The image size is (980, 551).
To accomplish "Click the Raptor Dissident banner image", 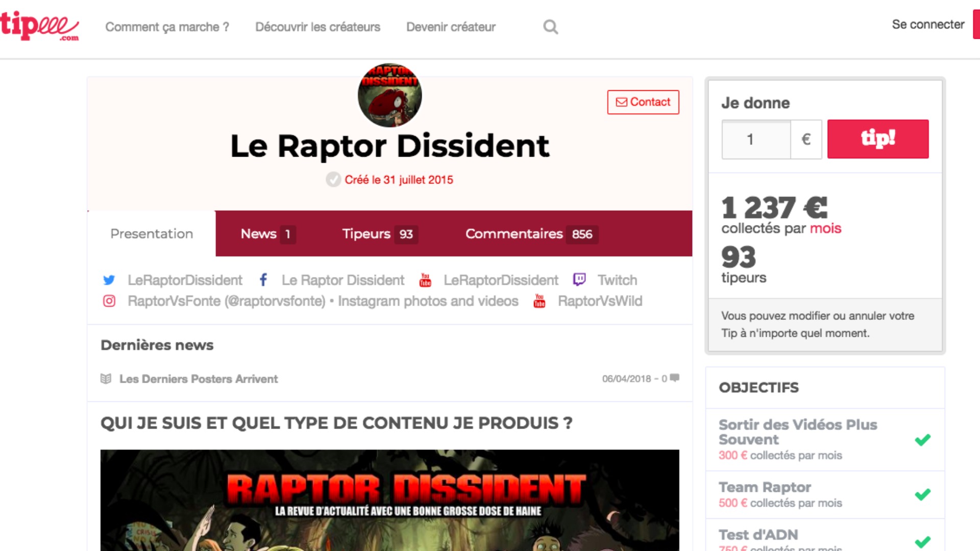I will pyautogui.click(x=390, y=500).
